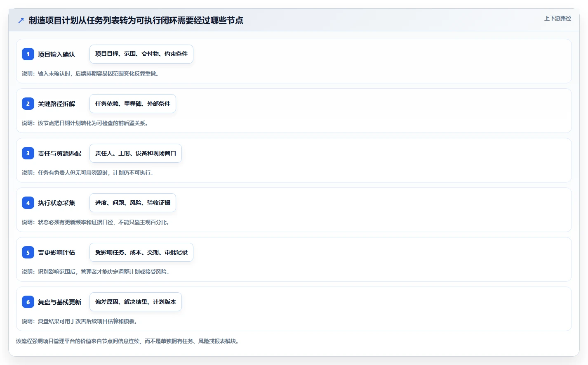Select step number badge 4

(28, 203)
